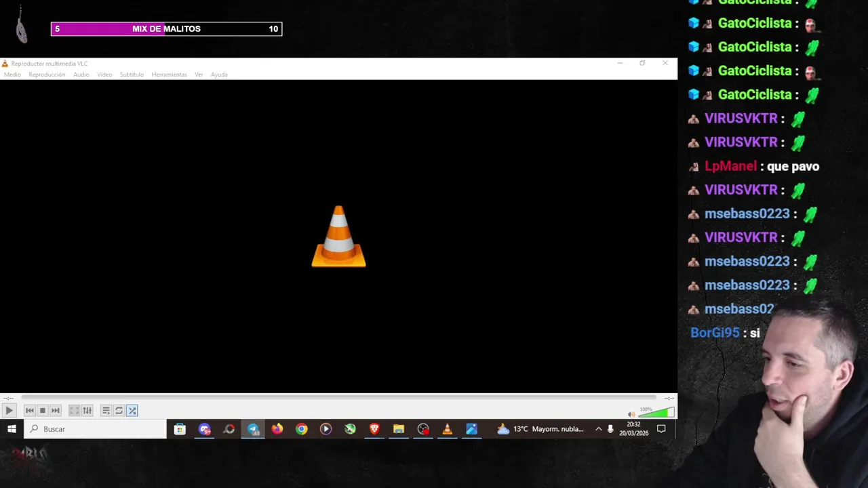
Task: Click the remaining time label in VLC
Action: [x=669, y=398]
